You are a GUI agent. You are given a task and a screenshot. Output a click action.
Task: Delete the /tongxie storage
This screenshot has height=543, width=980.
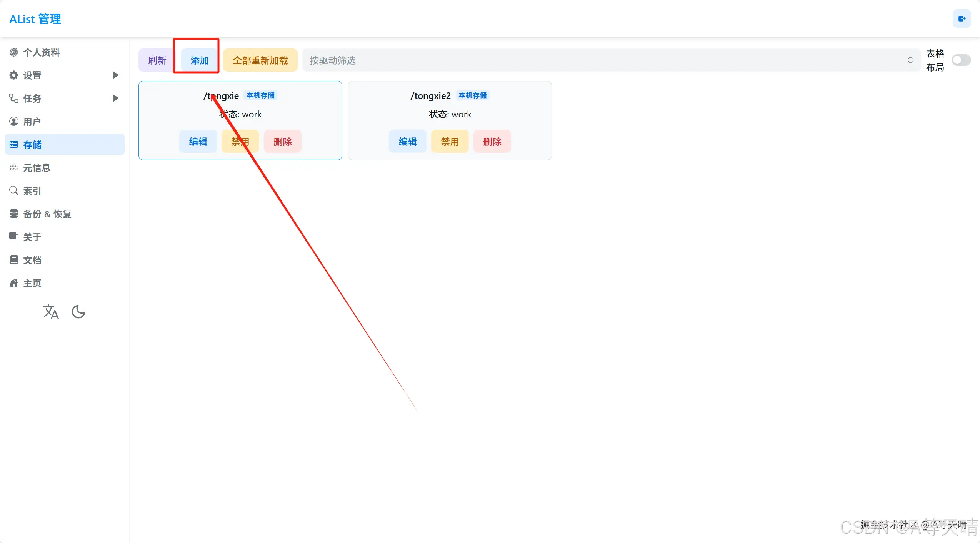coord(282,142)
